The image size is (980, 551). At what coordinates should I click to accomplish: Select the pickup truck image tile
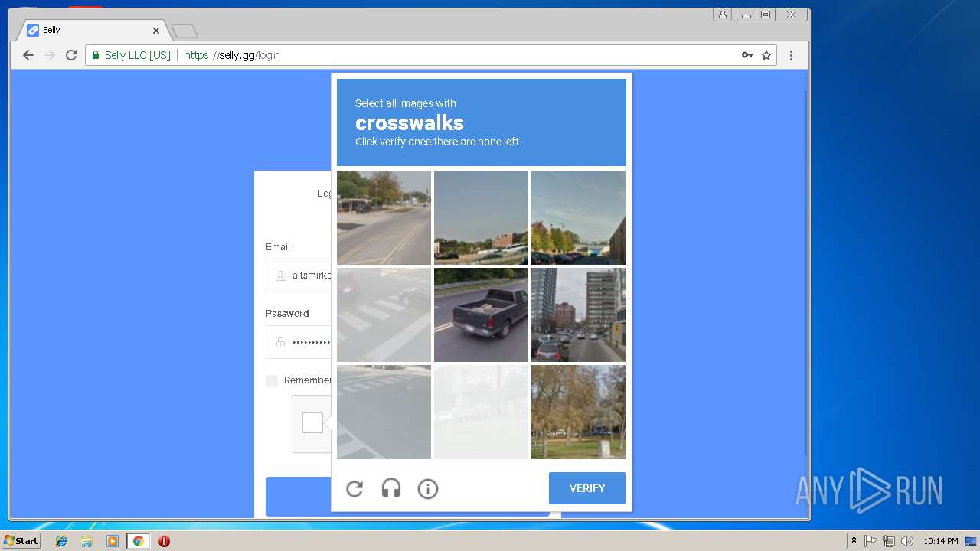coord(481,315)
